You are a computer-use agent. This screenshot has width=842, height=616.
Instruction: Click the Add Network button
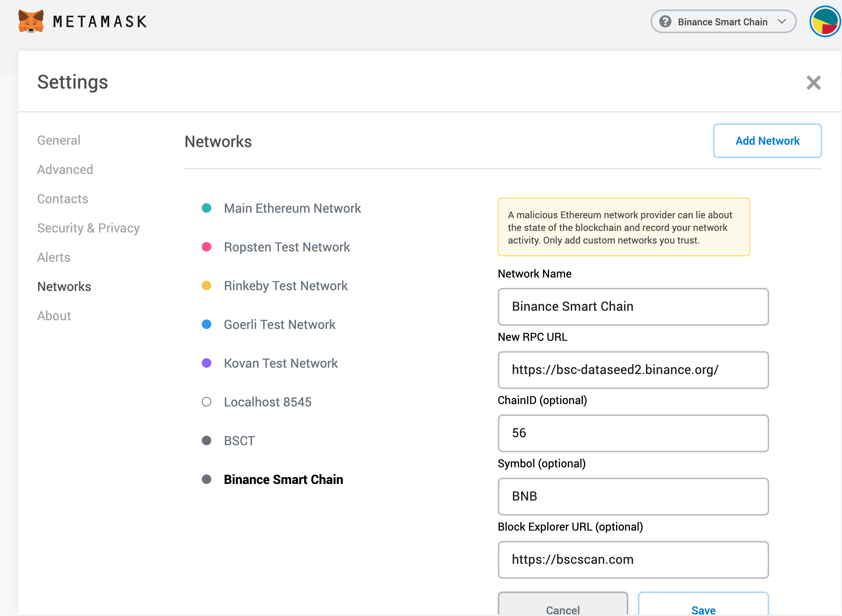click(x=768, y=141)
